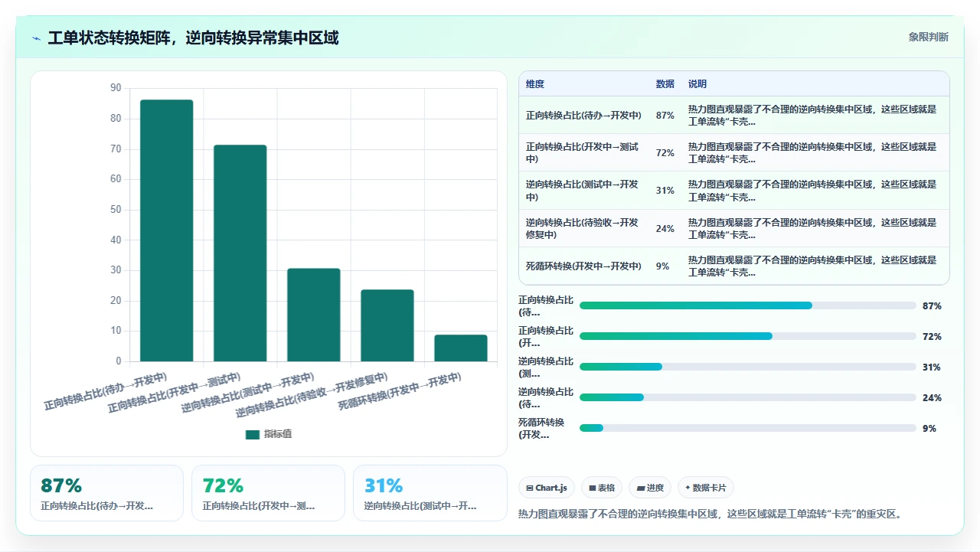The image size is (980, 552).
Task: Select the 逆向转换占比(待验收→开发修复中) table row
Action: click(734, 228)
